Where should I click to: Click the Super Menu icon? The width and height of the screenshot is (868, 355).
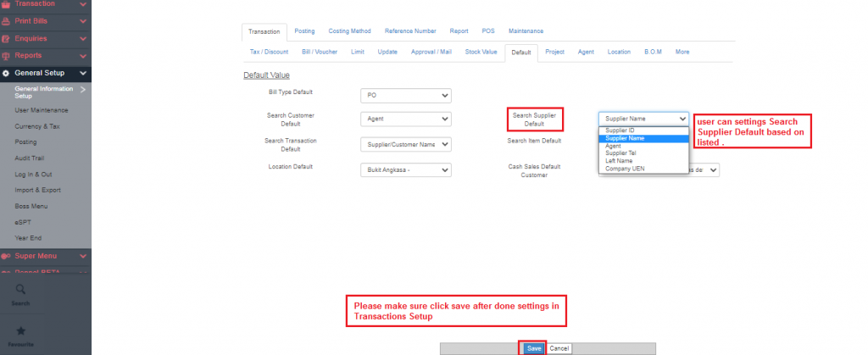6,255
